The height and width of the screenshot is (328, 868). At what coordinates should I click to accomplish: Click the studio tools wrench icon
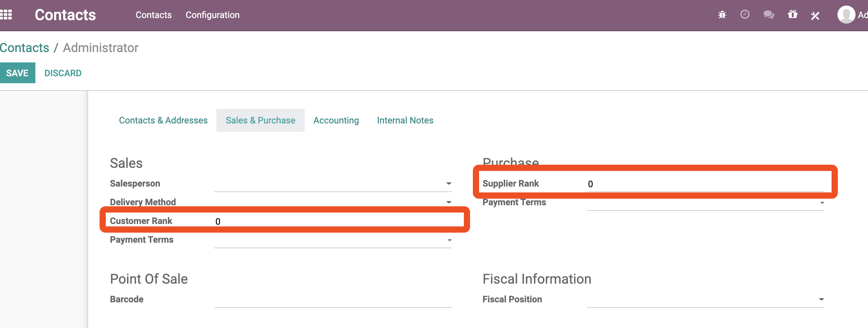(815, 16)
